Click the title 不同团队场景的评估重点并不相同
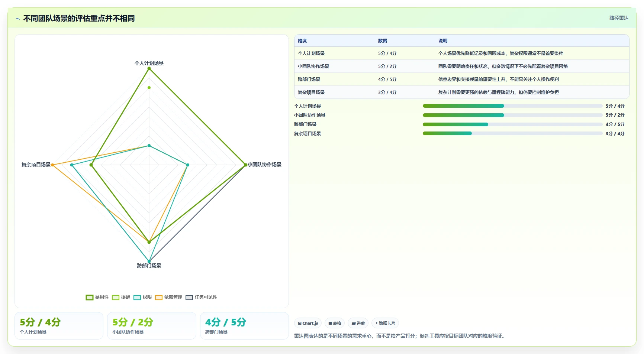The height and width of the screenshot is (354, 644). [79, 19]
